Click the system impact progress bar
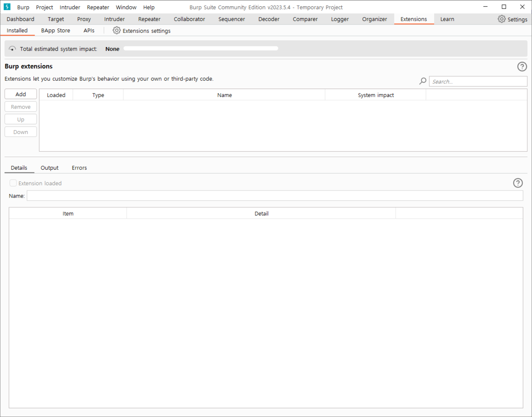Screen dimensions: 532x417 (x=201, y=48)
